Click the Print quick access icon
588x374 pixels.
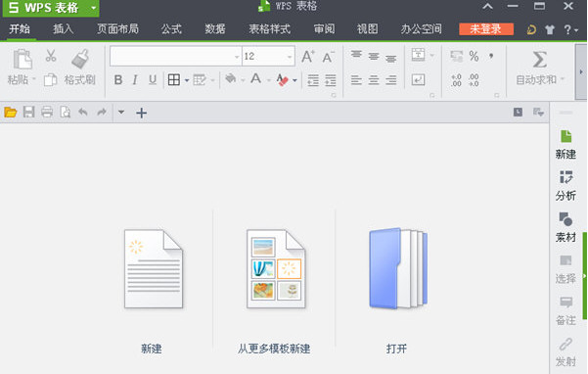[47, 112]
